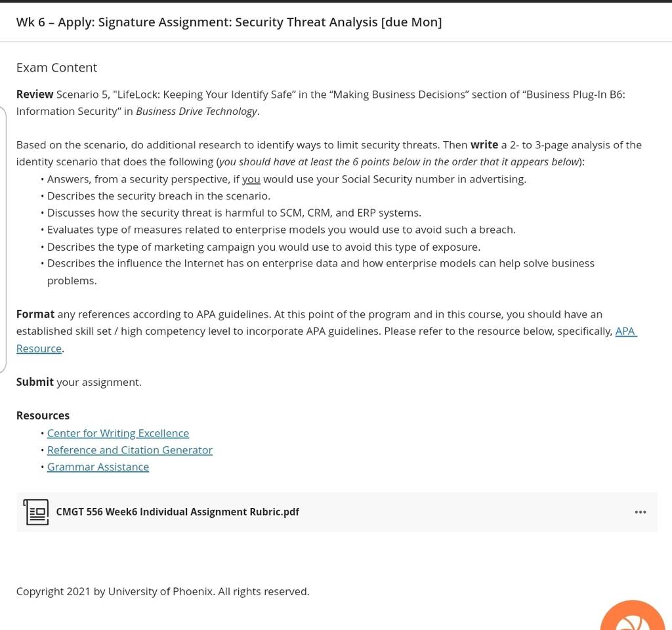Click the University of Phoenix copyright notice
Viewport: 672px width, 630px height.
[163, 591]
